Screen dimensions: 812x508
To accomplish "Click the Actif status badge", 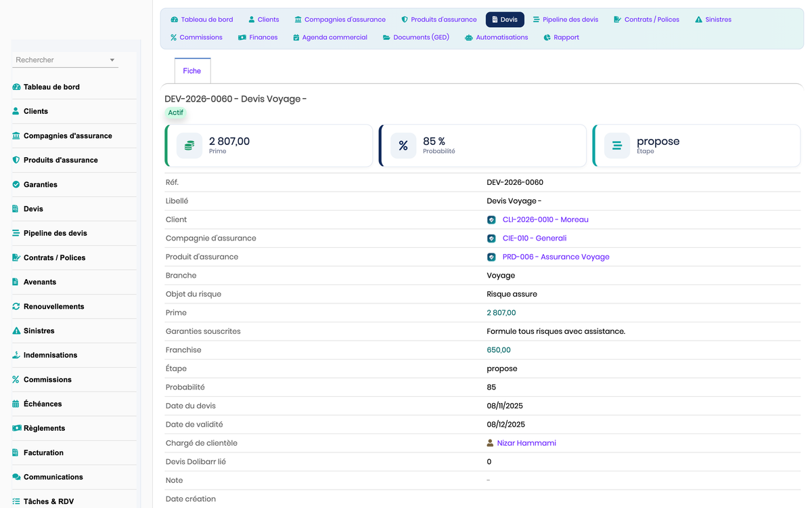I will tap(176, 113).
